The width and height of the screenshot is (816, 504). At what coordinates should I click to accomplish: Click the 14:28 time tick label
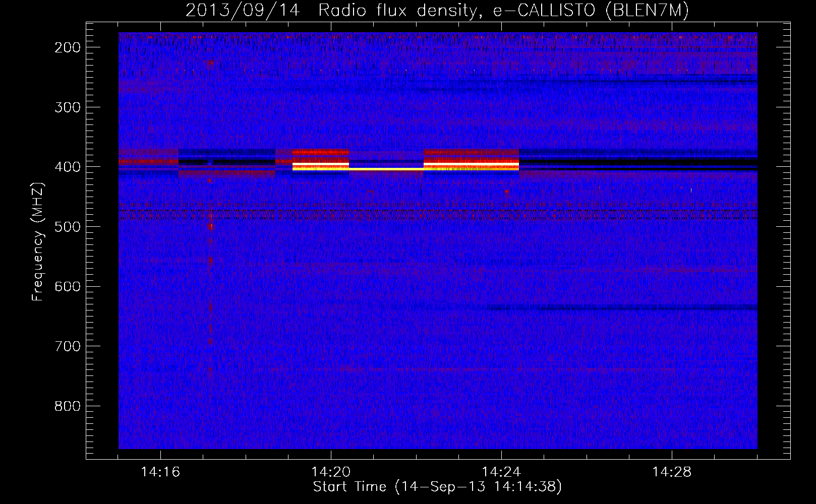[672, 472]
